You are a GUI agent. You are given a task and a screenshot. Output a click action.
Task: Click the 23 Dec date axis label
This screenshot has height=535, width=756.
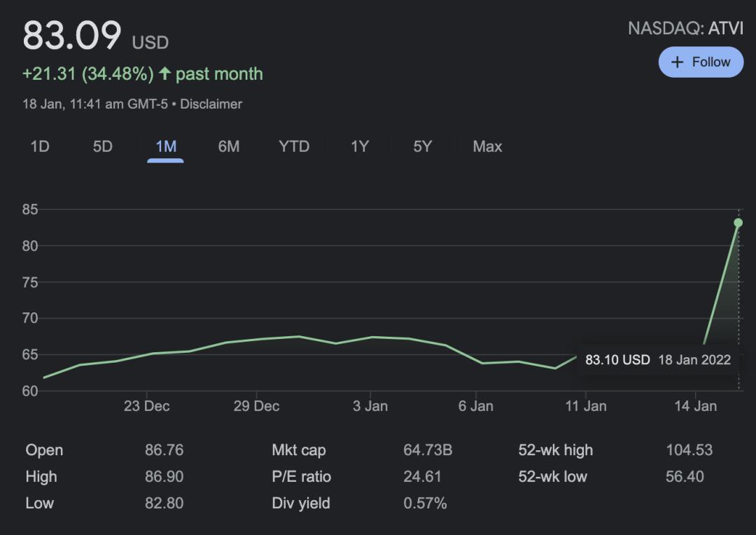(146, 406)
